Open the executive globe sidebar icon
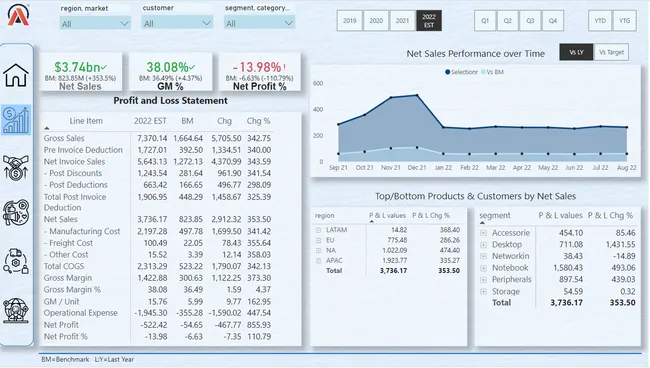The height and width of the screenshot is (368, 650). click(16, 310)
